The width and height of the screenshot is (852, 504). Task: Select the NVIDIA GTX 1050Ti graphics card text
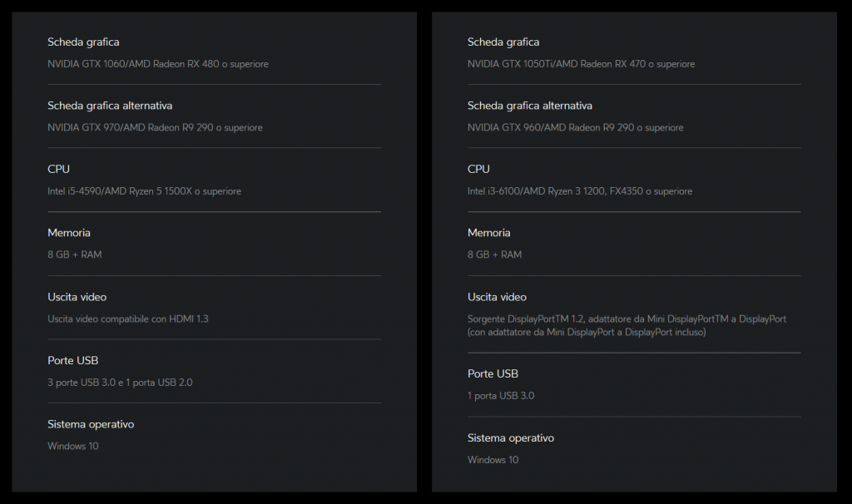(x=582, y=63)
